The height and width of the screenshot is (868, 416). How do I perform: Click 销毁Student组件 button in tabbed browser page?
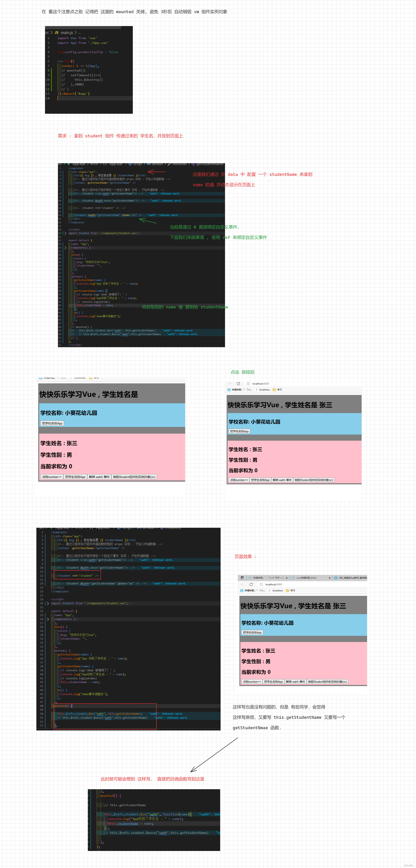[x=327, y=682]
